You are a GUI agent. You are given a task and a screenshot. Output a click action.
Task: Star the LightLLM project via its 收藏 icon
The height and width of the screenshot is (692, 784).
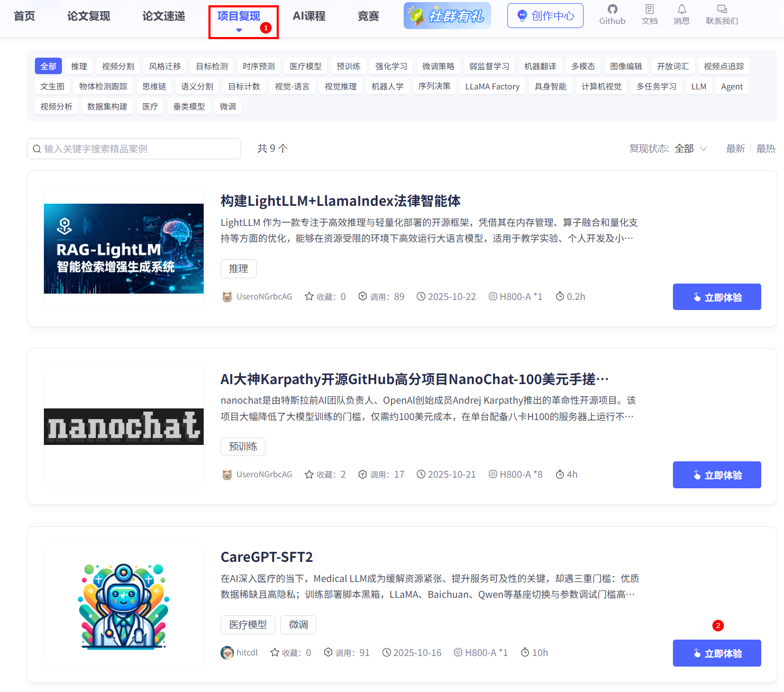[309, 296]
